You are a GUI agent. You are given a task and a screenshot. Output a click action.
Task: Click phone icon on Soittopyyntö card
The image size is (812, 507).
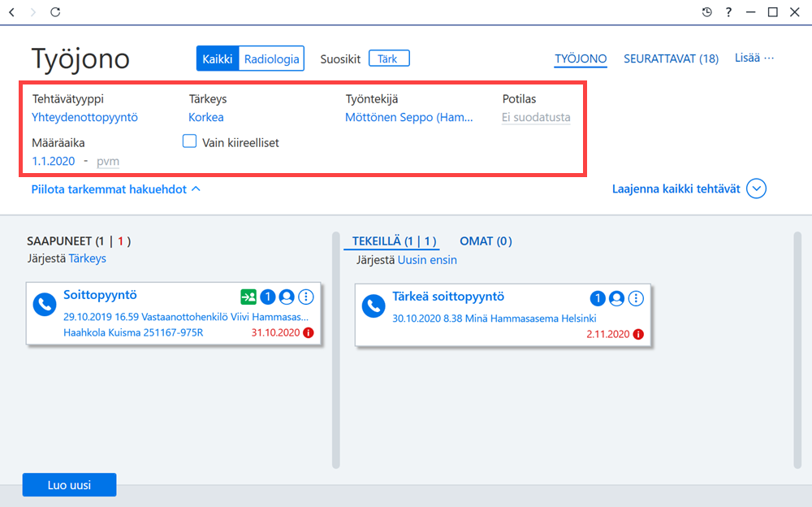coord(45,305)
